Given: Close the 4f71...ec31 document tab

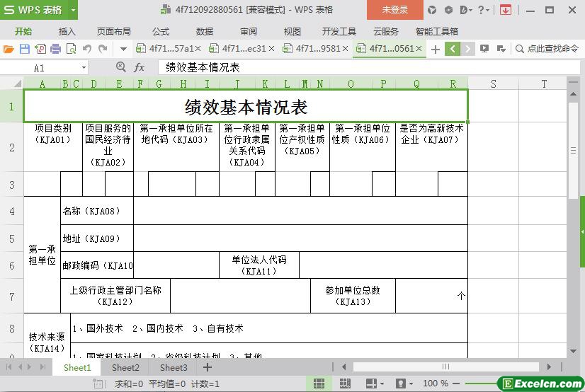Looking at the screenshot, I should (272, 48).
